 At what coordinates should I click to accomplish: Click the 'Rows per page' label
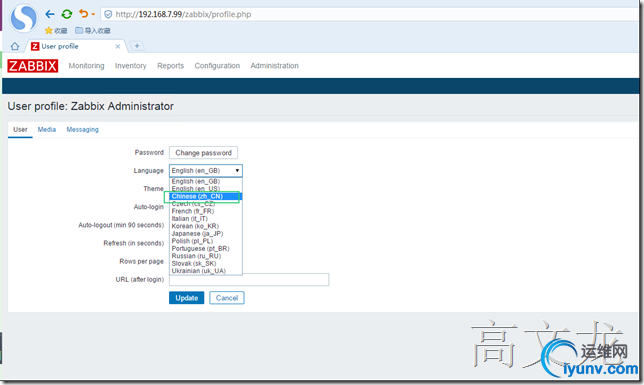coord(141,261)
